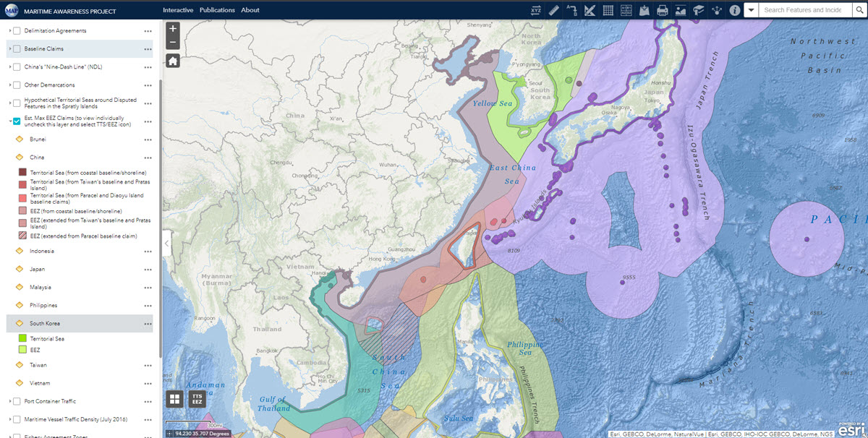The height and width of the screenshot is (438, 868).
Task: Select the Malaysia sublayer row
Action: tap(80, 287)
